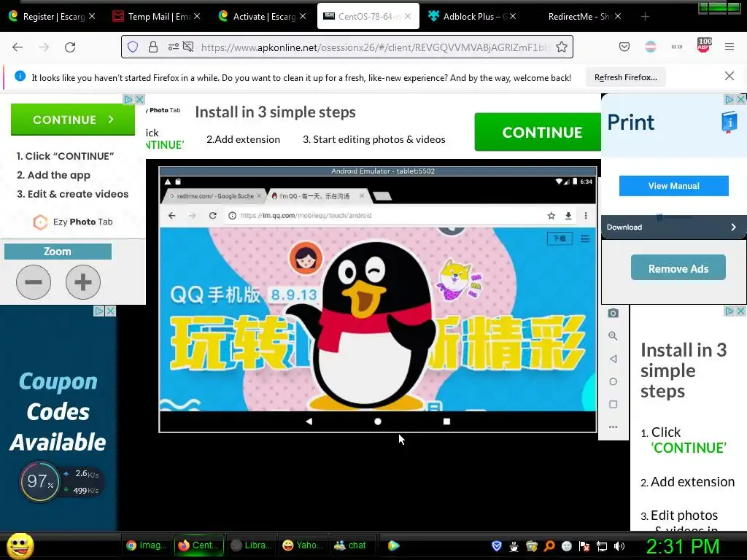Switch to the Temp Mail tab

click(x=156, y=17)
